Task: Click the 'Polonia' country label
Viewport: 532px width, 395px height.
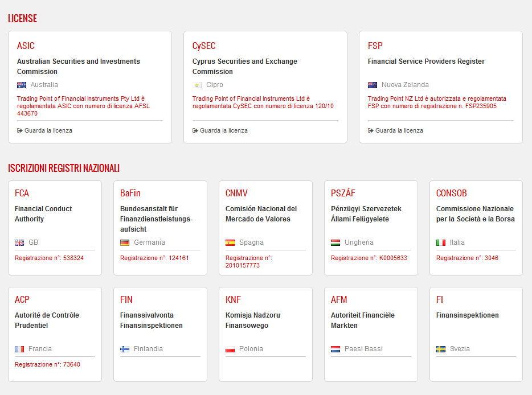Action: coord(251,349)
